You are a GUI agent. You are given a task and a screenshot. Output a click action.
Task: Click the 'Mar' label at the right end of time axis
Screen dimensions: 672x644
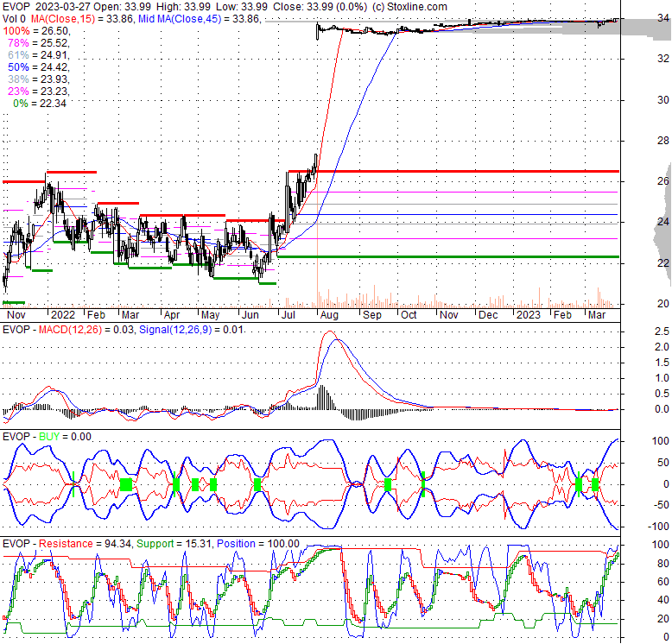[x=597, y=315]
